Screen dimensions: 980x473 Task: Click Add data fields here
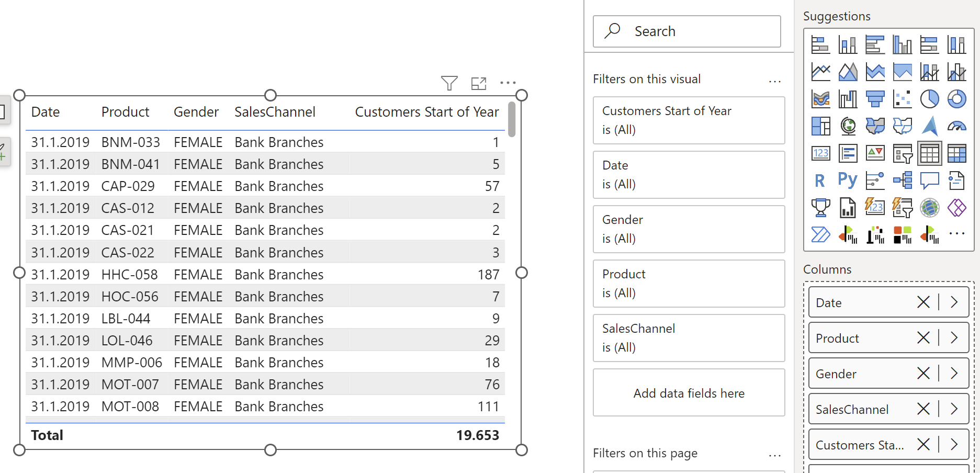689,393
